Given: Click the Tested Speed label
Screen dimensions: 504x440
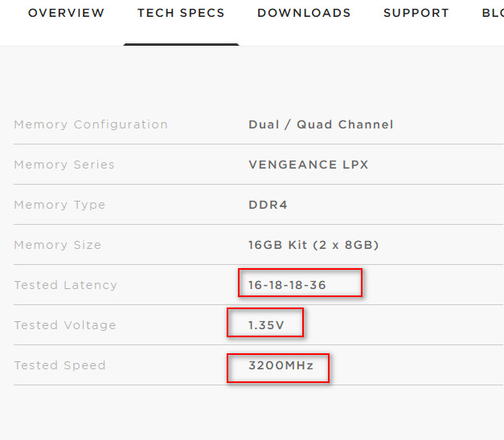Looking at the screenshot, I should point(59,365).
